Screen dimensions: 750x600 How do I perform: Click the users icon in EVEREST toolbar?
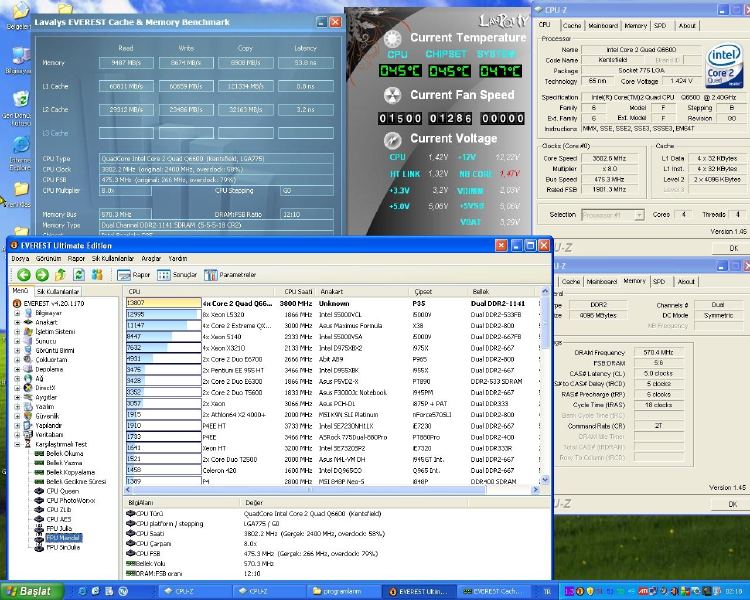[97, 275]
